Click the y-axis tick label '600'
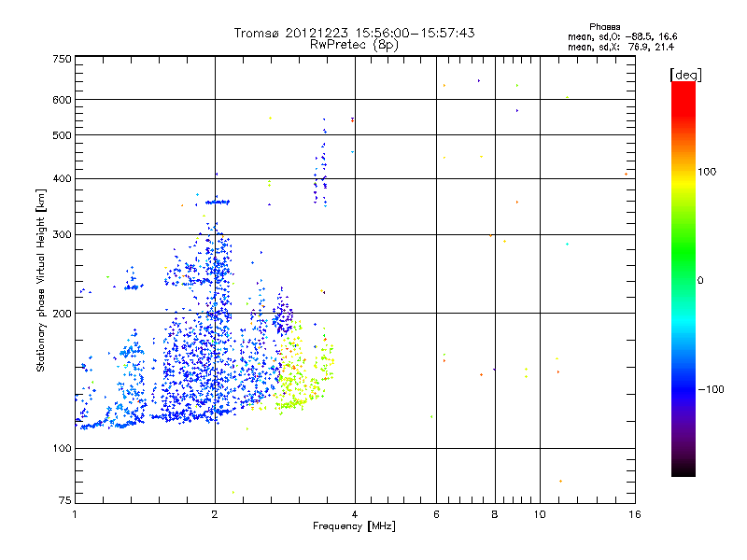Screen dimensions: 747x560 tap(63, 100)
